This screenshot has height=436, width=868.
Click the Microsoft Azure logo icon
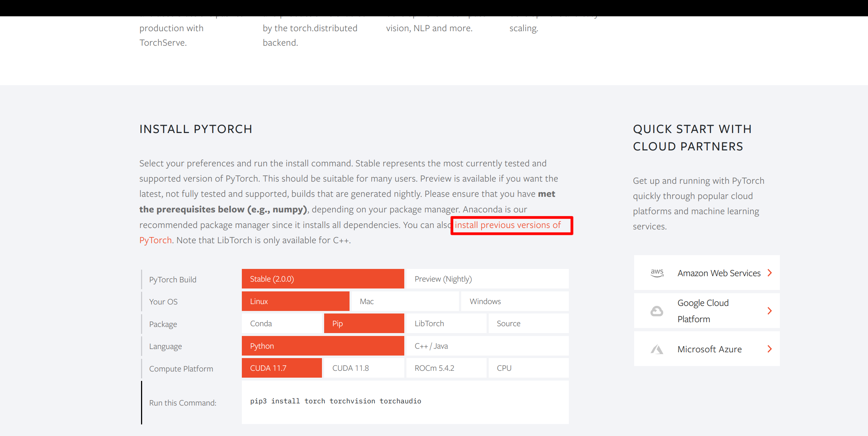[x=657, y=349]
